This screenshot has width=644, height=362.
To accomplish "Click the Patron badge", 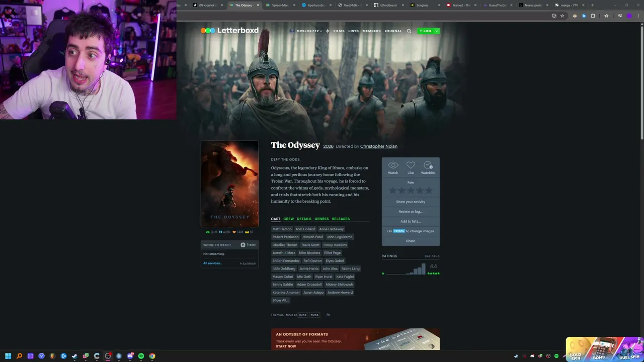I will tap(399, 231).
